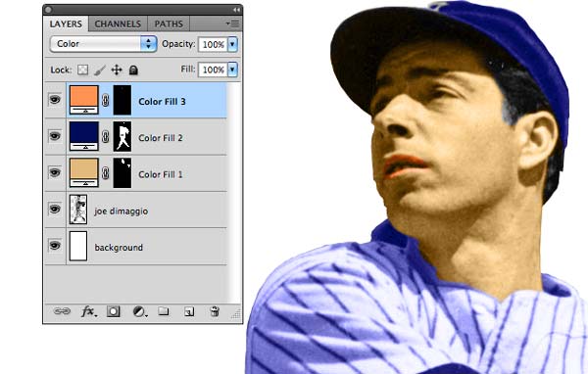Screen dimensions: 588x374
Task: Hide the joe dimaggio layer
Action: click(55, 209)
